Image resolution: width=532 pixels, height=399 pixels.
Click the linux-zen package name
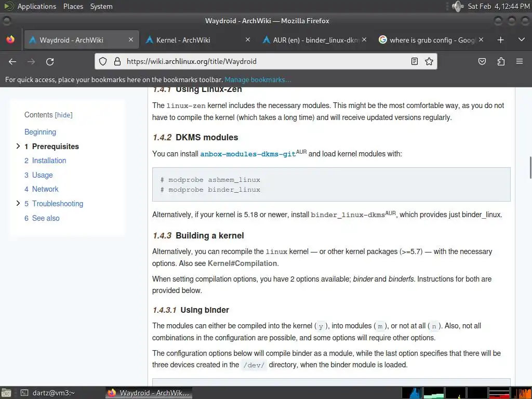tap(186, 106)
